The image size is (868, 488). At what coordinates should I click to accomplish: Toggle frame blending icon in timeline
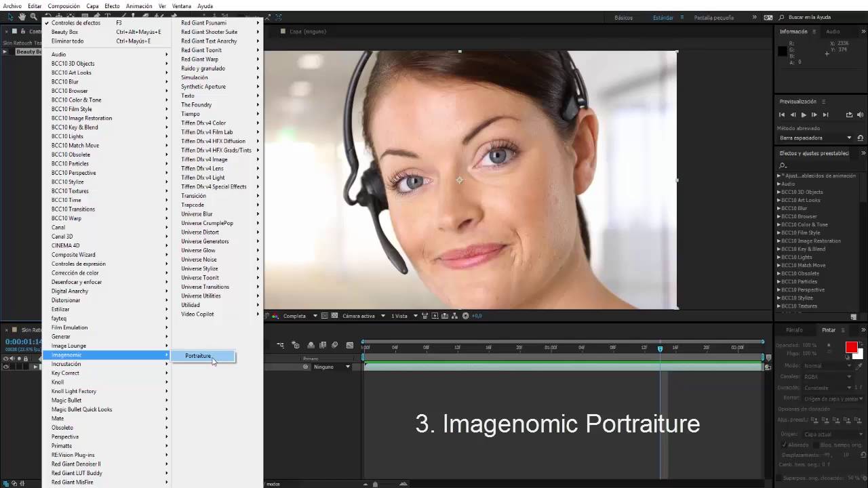pyautogui.click(x=323, y=345)
